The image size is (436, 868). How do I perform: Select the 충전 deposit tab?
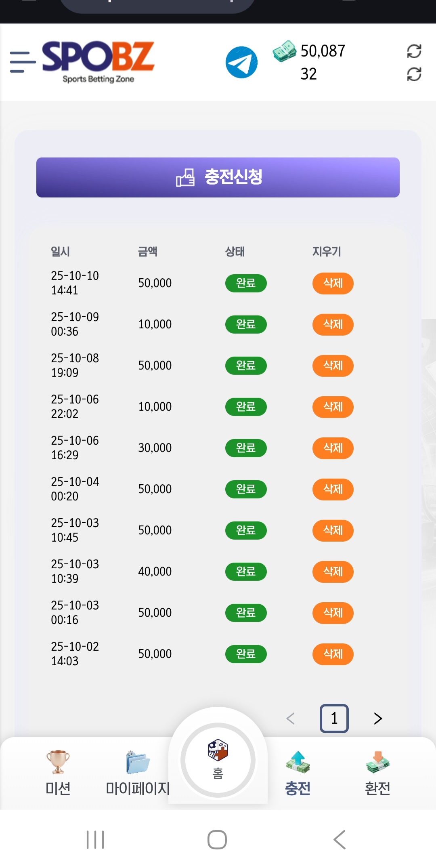pos(298,772)
